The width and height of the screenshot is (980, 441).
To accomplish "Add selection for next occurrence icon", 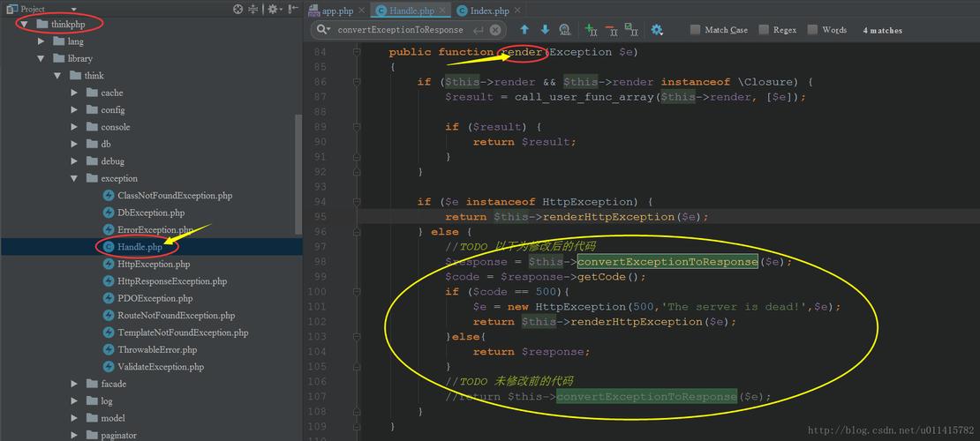I will [591, 29].
